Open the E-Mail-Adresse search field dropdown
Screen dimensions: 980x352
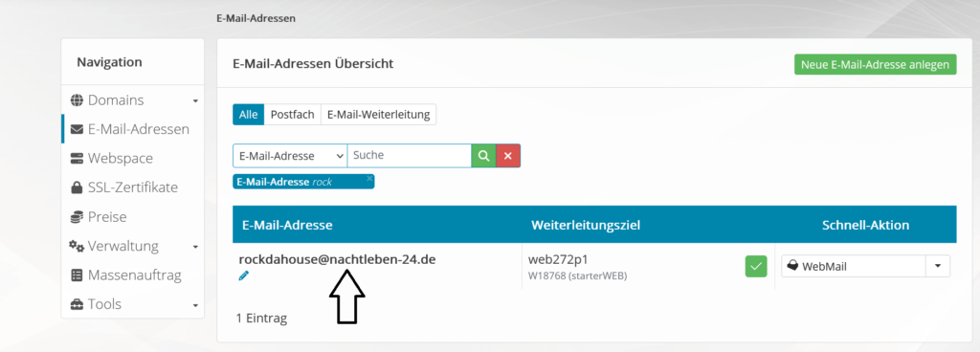coord(290,156)
